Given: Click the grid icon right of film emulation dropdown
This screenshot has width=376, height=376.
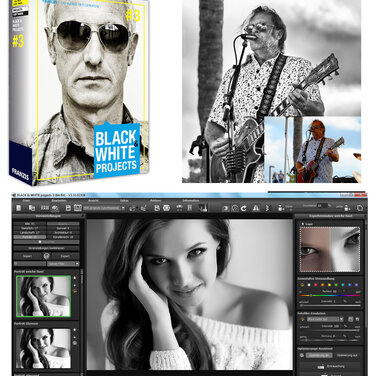Looking at the screenshot, I should 350,319.
